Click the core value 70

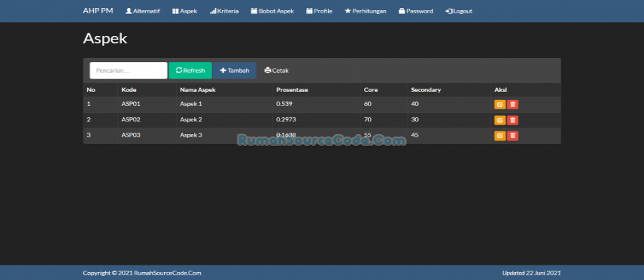367,119
